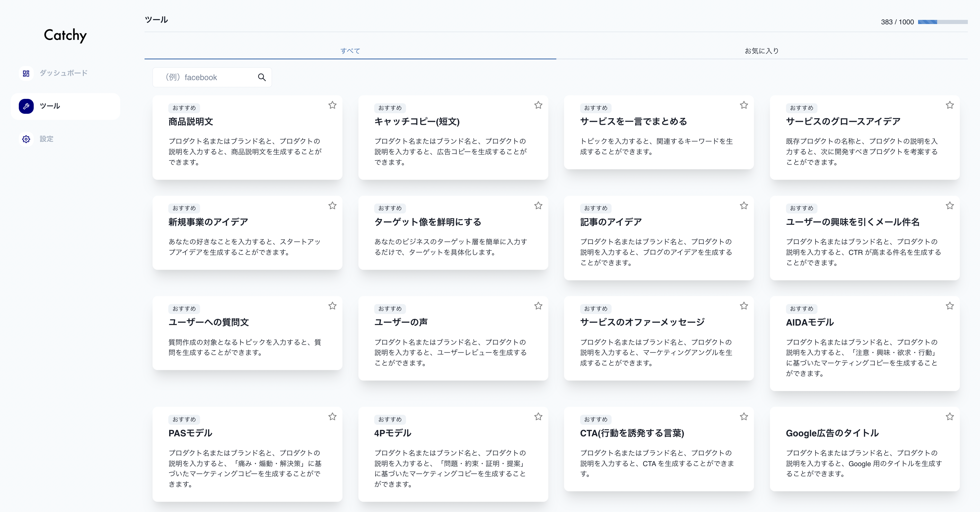
Task: Star the Google広告のタイトル card
Action: pos(950,417)
